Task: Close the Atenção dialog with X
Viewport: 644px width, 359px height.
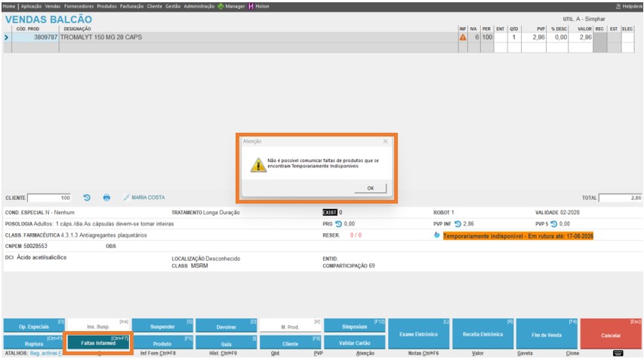Action: click(385, 141)
